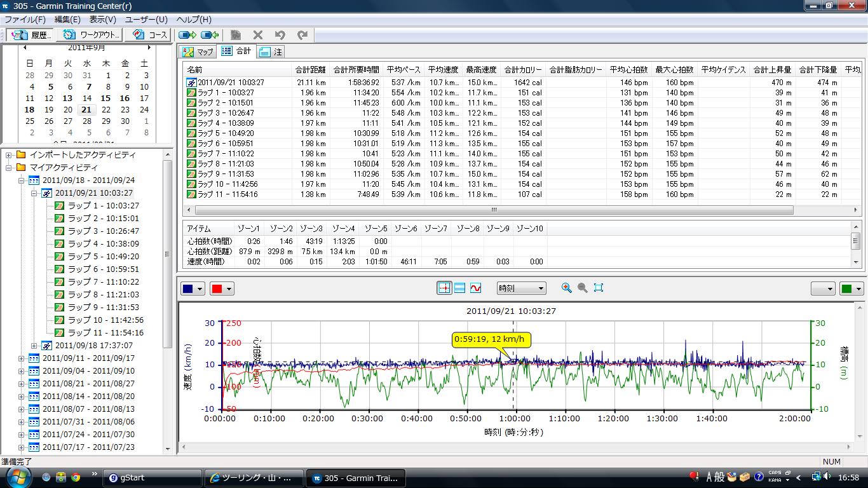Image resolution: width=868 pixels, height=488 pixels.
Task: Open the ヘルプ(H) menu
Action: coord(194,20)
